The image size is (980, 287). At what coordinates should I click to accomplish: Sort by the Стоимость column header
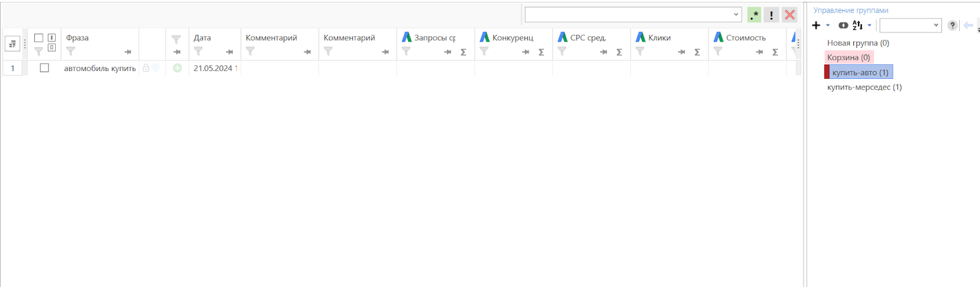[x=745, y=38]
